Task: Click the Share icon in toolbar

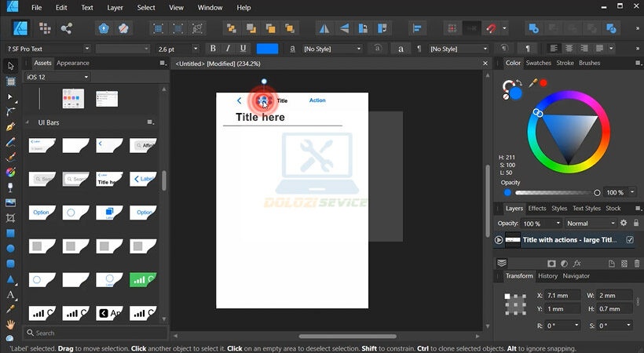Action: coord(66,28)
